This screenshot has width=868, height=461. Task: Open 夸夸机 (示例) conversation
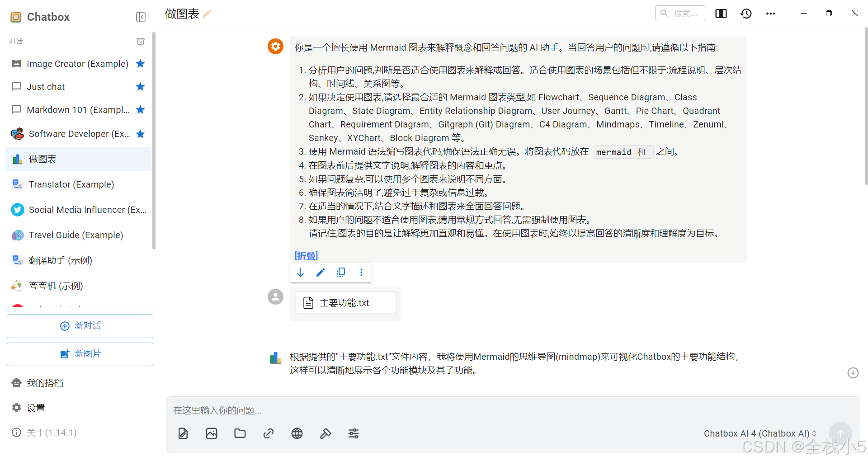coord(78,286)
